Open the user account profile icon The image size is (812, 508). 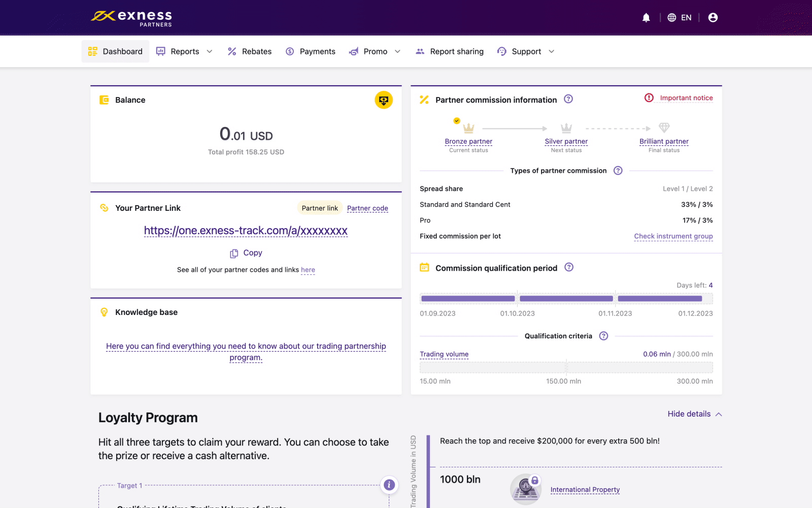(713, 18)
